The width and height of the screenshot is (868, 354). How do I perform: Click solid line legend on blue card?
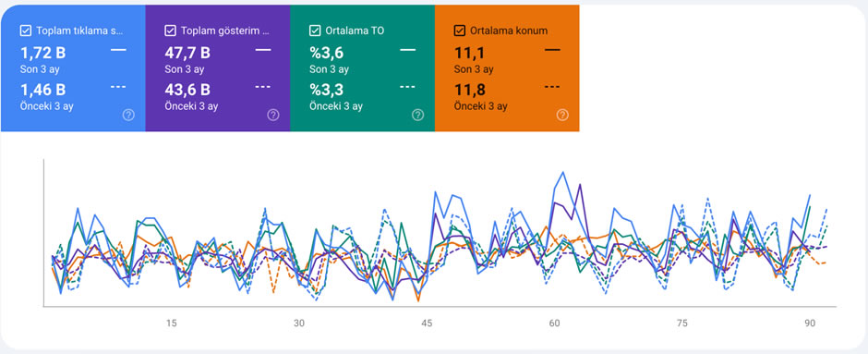click(x=118, y=50)
